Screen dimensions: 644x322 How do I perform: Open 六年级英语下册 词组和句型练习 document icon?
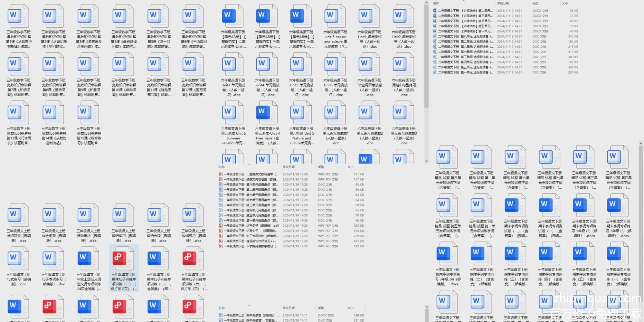403,64
